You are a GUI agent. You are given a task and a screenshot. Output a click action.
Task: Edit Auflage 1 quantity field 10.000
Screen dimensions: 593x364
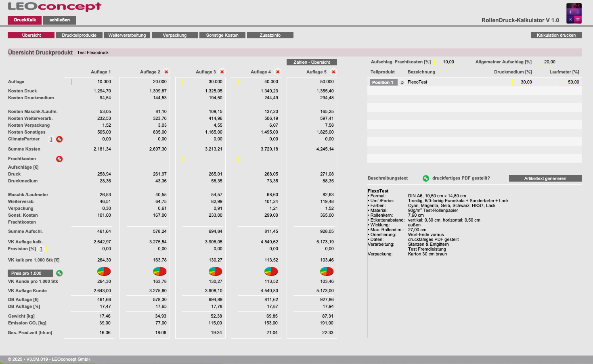91,82
